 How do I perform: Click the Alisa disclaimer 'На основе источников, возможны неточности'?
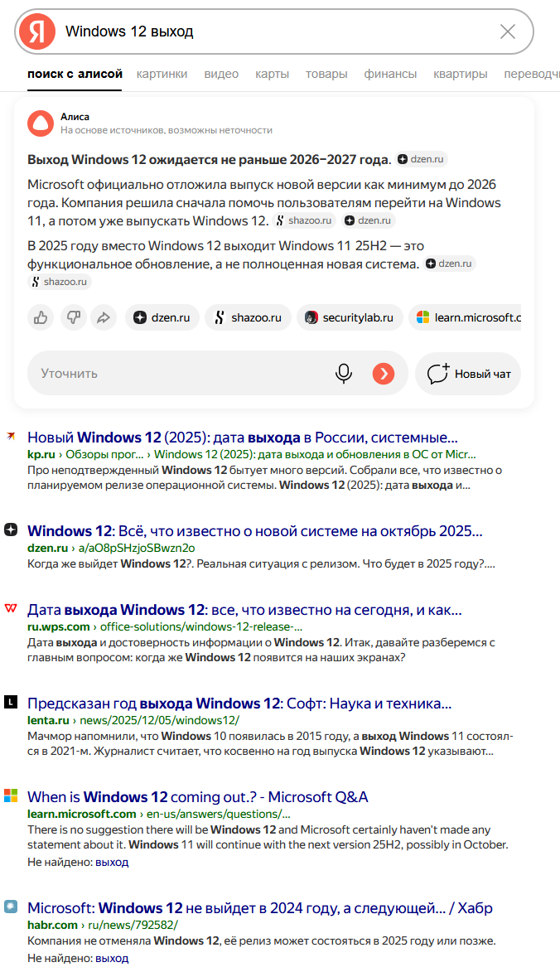(x=166, y=130)
